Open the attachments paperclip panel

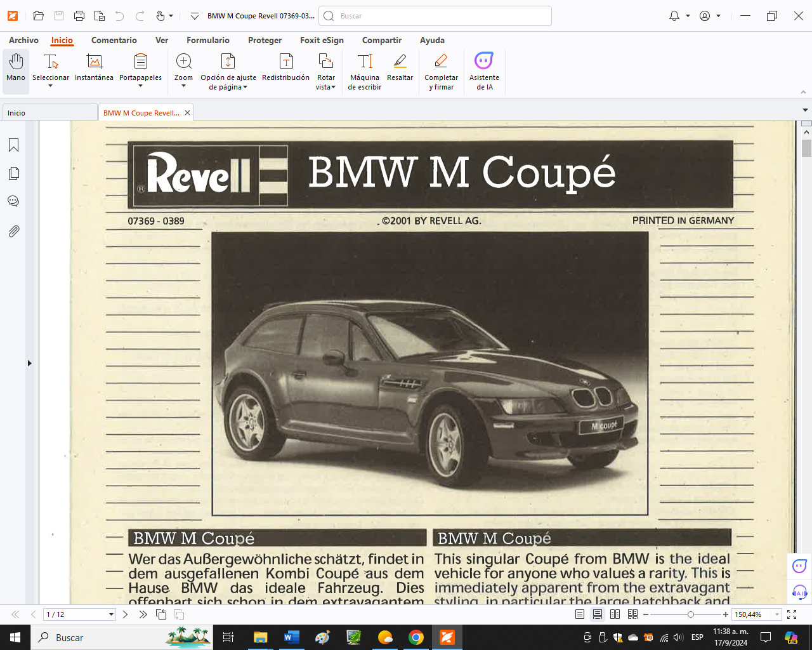click(x=13, y=231)
